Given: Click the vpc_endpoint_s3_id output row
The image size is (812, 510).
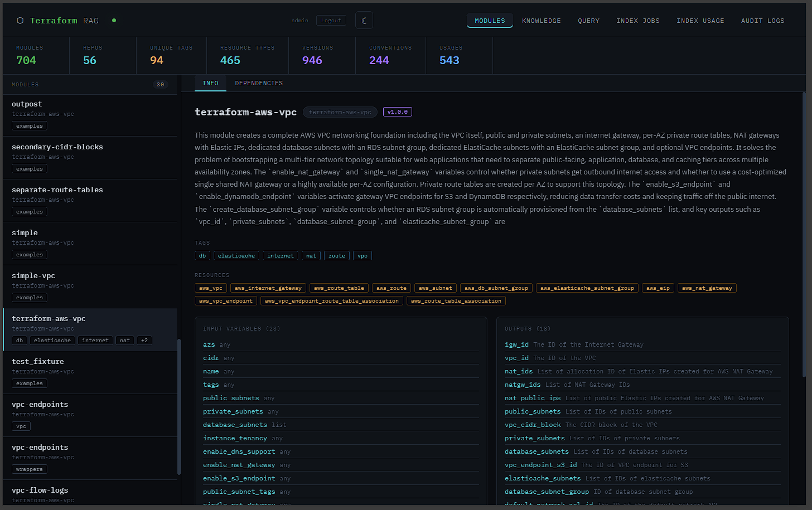Looking at the screenshot, I should coord(642,465).
